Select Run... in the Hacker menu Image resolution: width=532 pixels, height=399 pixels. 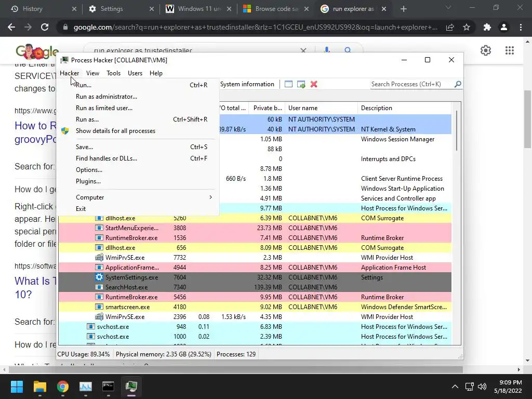pyautogui.click(x=137, y=85)
